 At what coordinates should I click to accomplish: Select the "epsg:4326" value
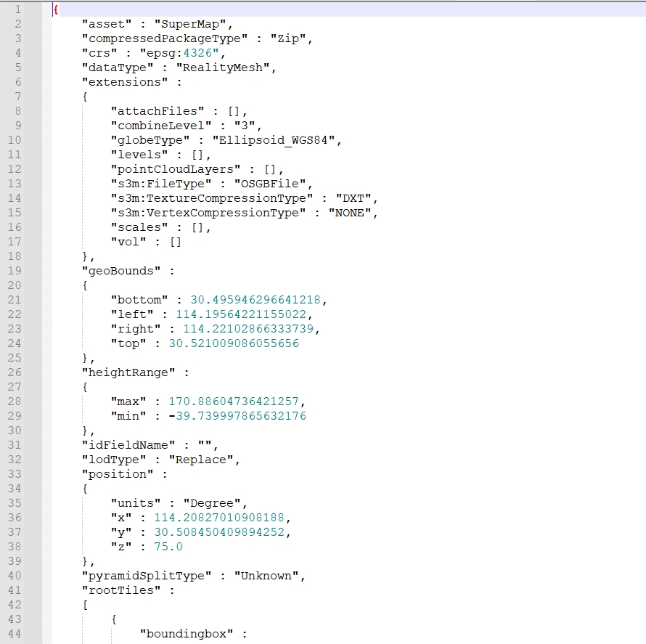click(x=179, y=53)
